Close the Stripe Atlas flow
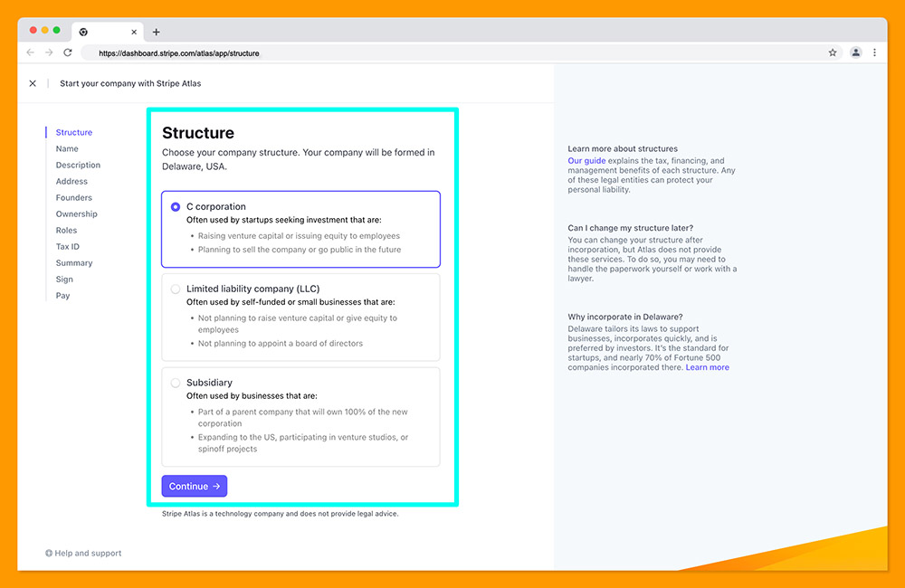 (x=33, y=82)
